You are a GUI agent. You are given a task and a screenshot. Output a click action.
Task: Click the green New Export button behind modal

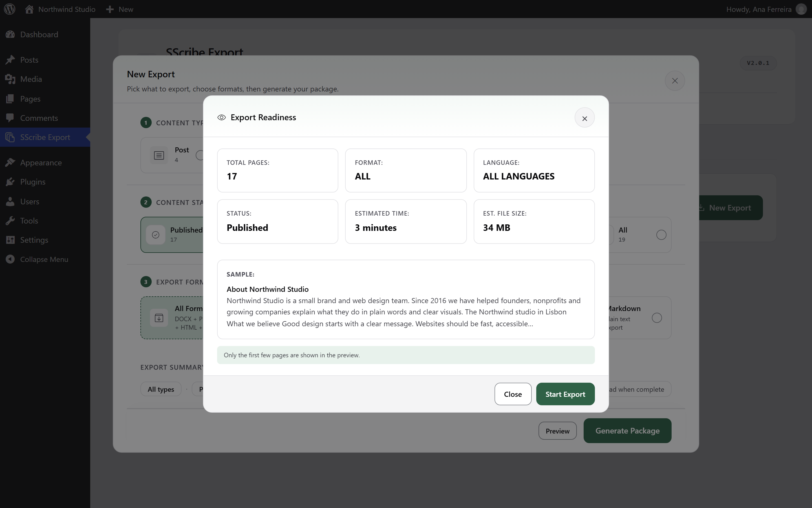tap(731, 208)
